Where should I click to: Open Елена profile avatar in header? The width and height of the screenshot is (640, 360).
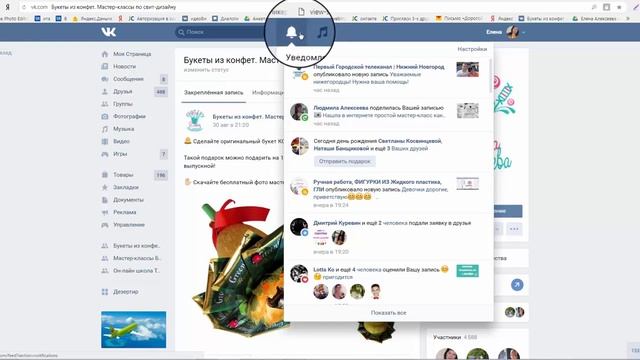click(513, 32)
